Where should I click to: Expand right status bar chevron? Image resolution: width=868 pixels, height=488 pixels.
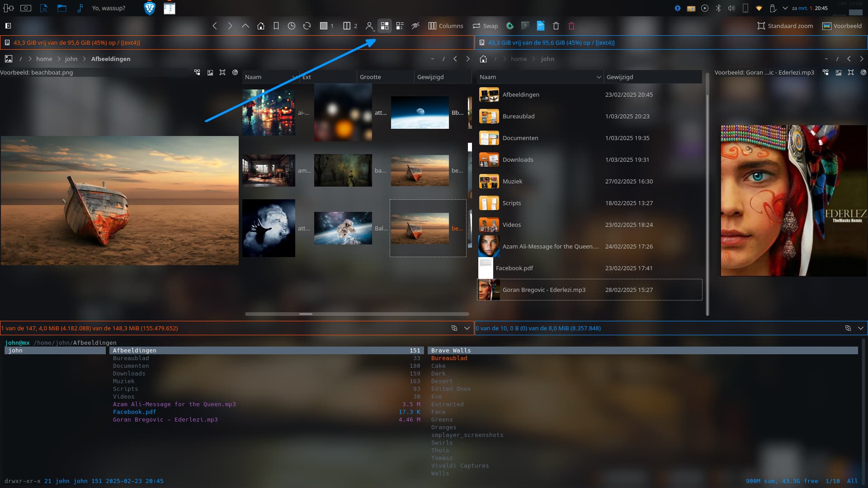(x=861, y=328)
